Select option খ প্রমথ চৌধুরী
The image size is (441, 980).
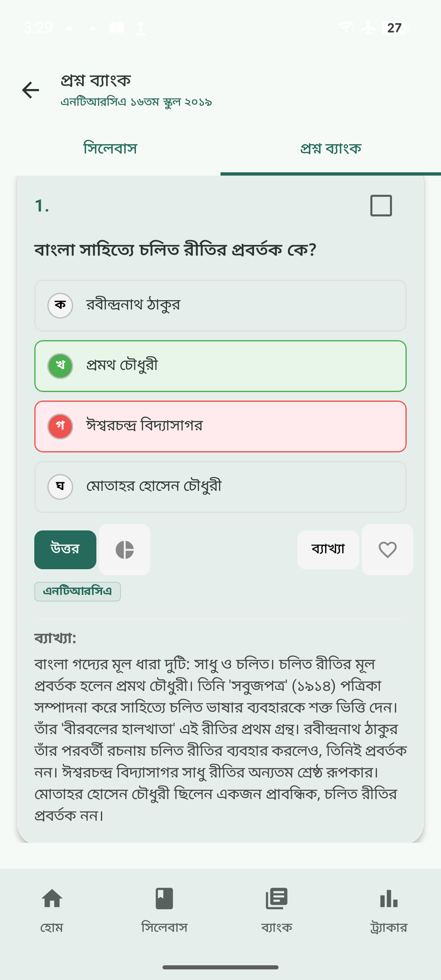click(220, 366)
